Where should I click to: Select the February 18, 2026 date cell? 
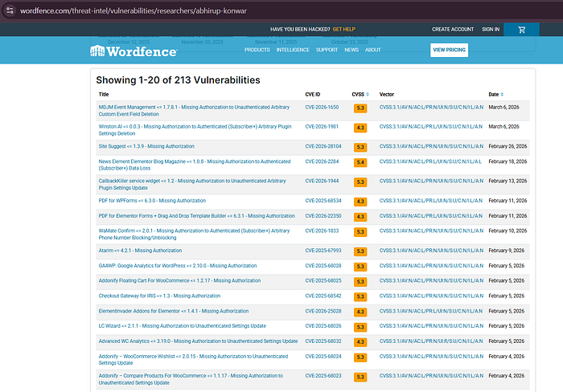coord(508,161)
